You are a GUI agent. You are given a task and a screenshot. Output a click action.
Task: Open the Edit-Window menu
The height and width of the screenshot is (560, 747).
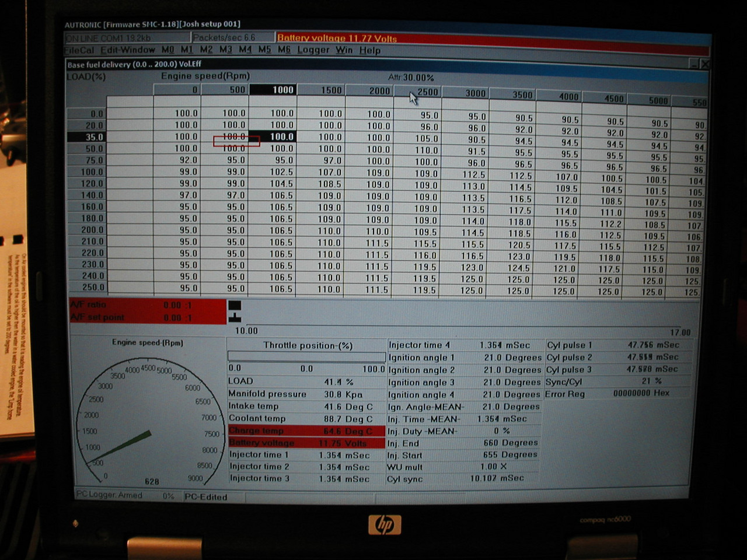click(x=128, y=50)
